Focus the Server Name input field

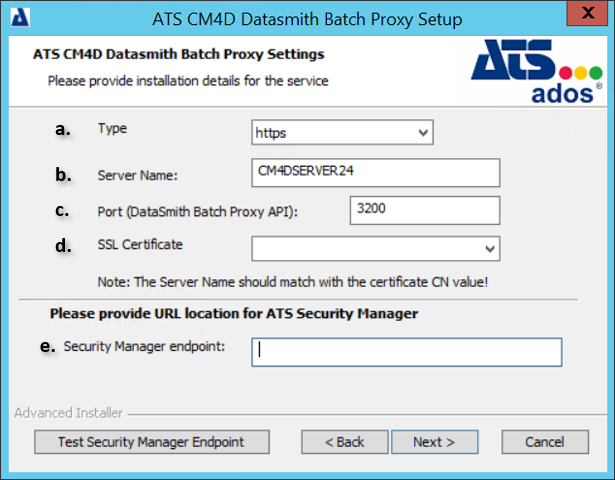click(375, 172)
